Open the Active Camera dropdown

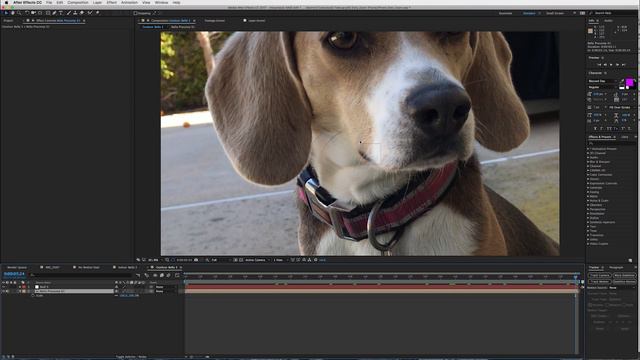coord(258,260)
